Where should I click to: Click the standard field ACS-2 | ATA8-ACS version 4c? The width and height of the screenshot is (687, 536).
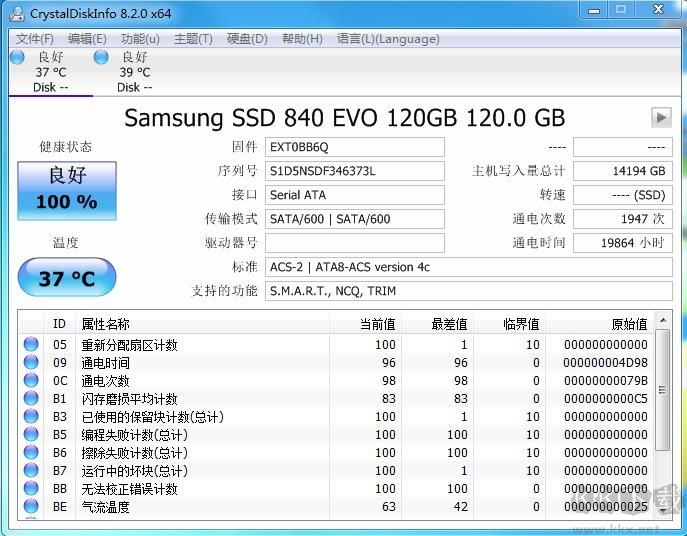(x=468, y=267)
